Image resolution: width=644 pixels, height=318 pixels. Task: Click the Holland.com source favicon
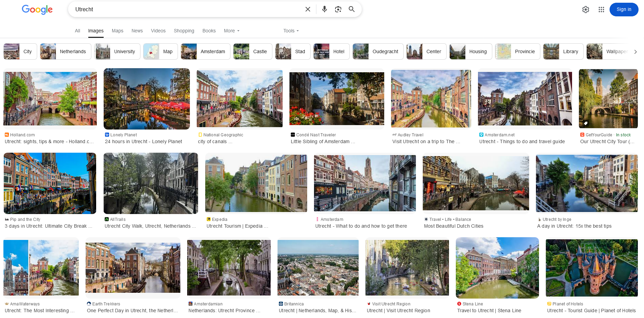(x=6, y=135)
